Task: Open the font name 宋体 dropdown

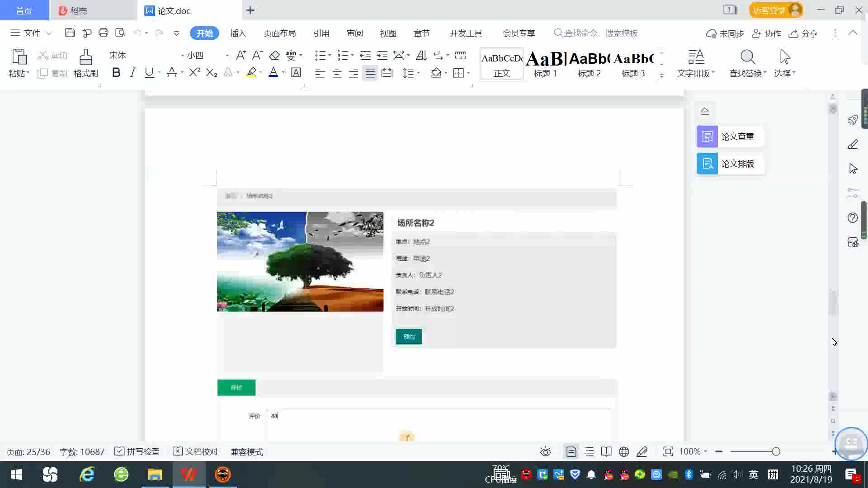Action: coord(183,56)
